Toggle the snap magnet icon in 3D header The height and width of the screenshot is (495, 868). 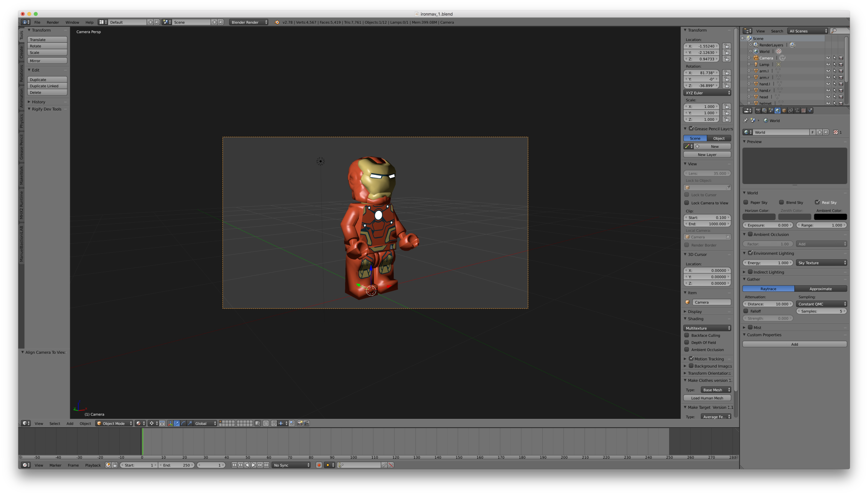[x=274, y=423]
